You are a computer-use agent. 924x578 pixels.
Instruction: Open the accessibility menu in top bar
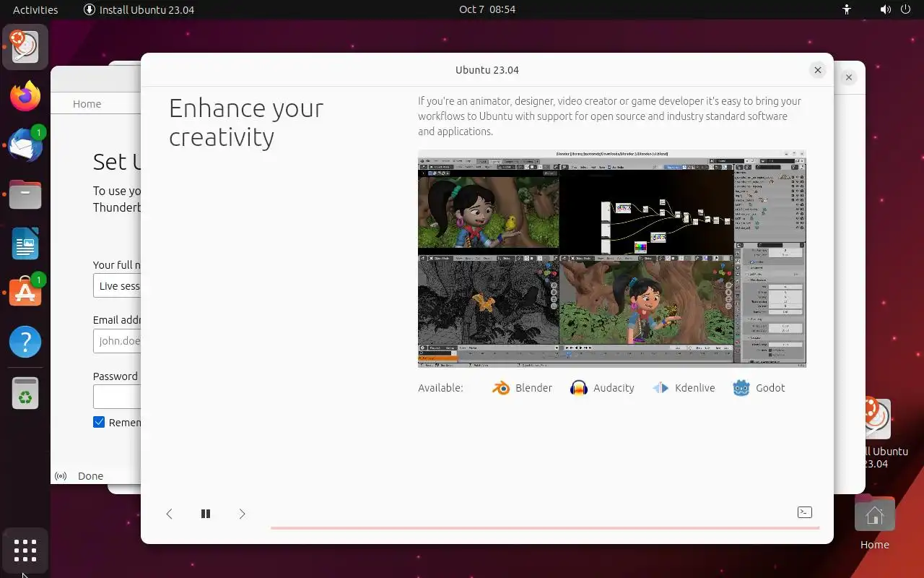point(847,9)
